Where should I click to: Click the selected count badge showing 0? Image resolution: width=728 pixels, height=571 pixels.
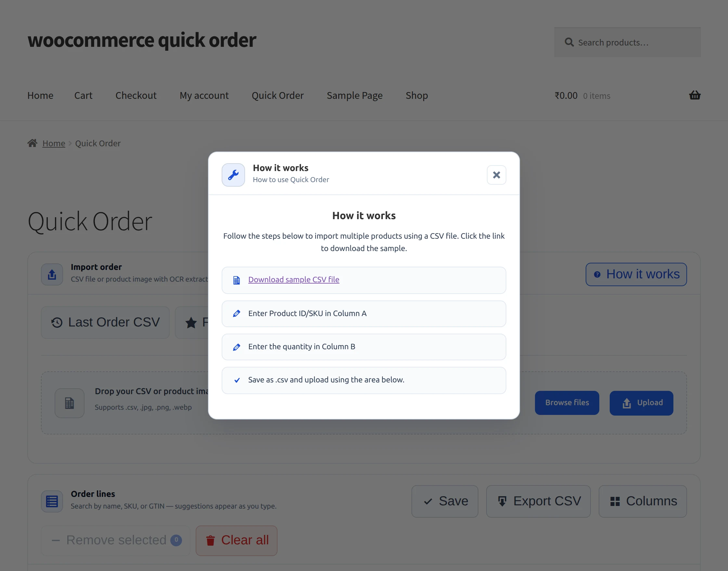(x=176, y=540)
